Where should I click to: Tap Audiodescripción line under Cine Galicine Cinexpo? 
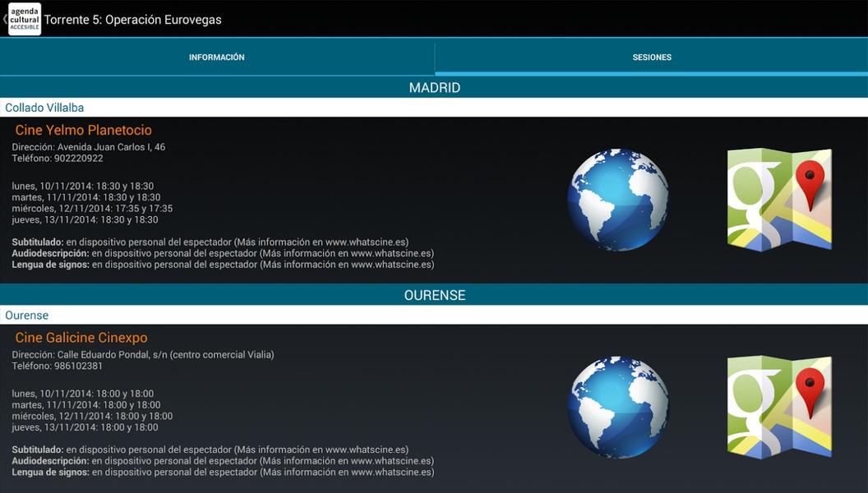[223, 461]
